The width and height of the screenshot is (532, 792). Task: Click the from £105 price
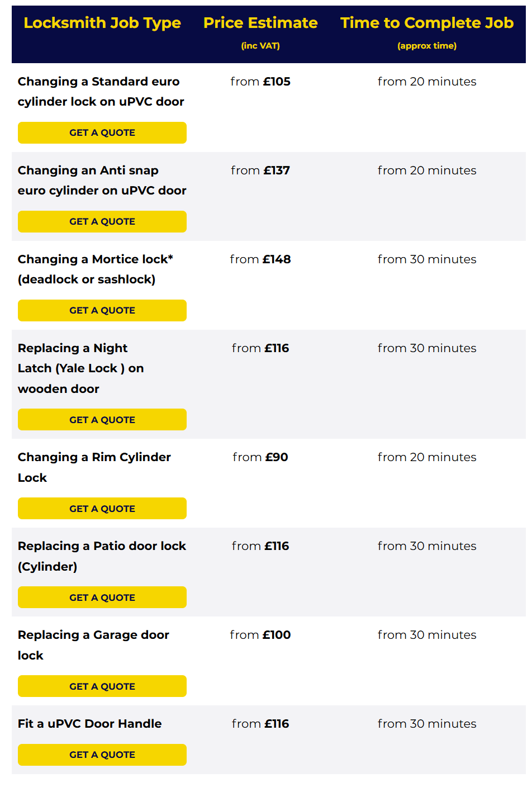pyautogui.click(x=260, y=82)
